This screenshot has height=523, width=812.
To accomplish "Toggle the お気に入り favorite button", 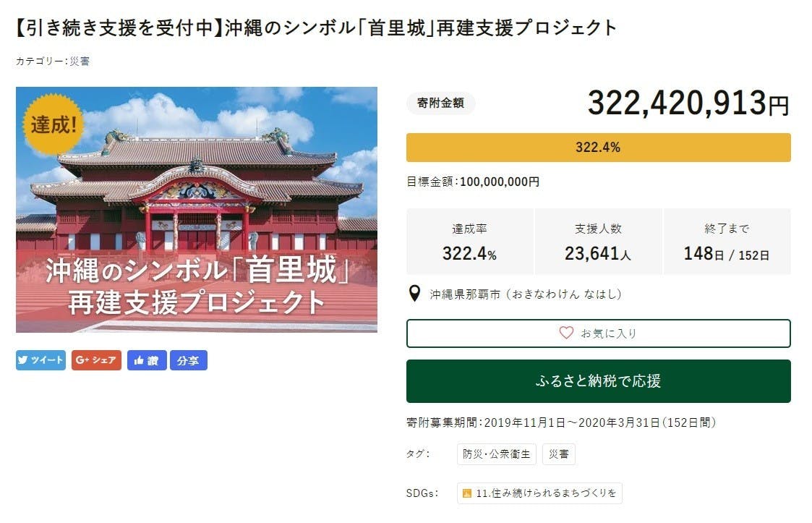I will click(x=598, y=333).
